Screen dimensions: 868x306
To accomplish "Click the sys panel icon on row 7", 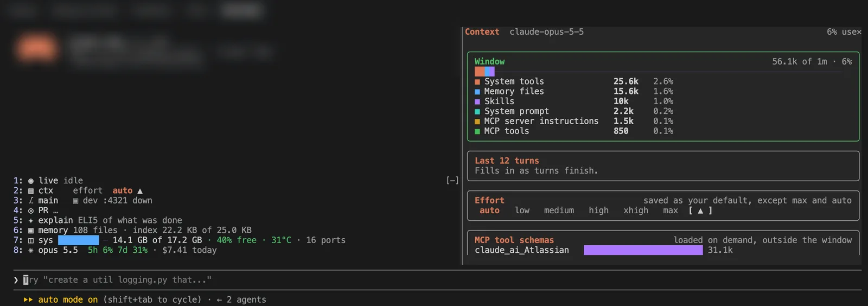I will tap(31, 240).
